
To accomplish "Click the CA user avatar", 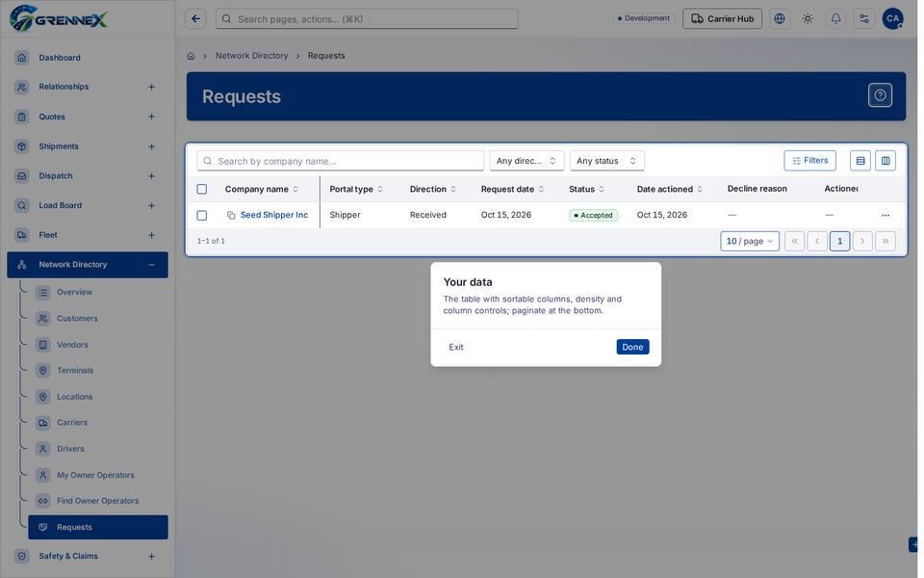I will 893,19.
